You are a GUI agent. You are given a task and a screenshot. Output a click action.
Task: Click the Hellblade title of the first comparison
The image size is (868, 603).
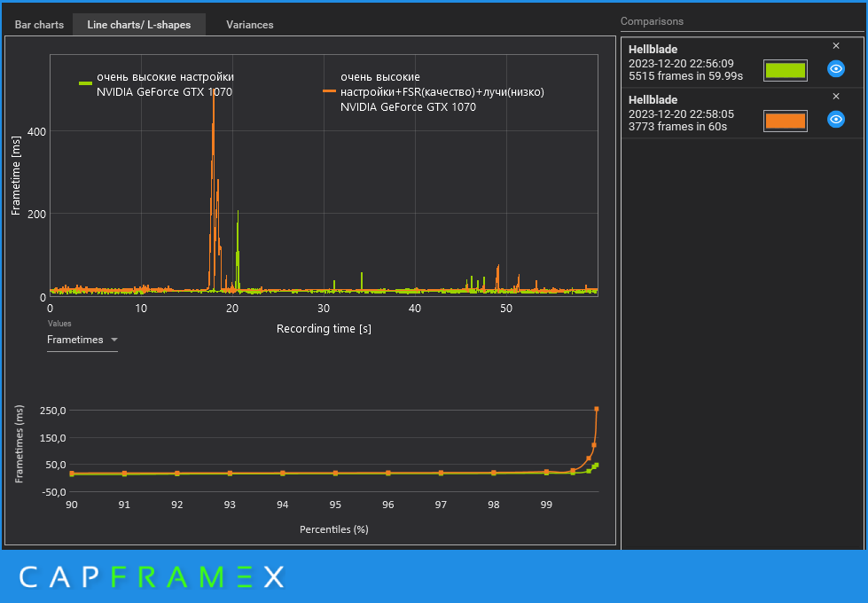(x=653, y=50)
